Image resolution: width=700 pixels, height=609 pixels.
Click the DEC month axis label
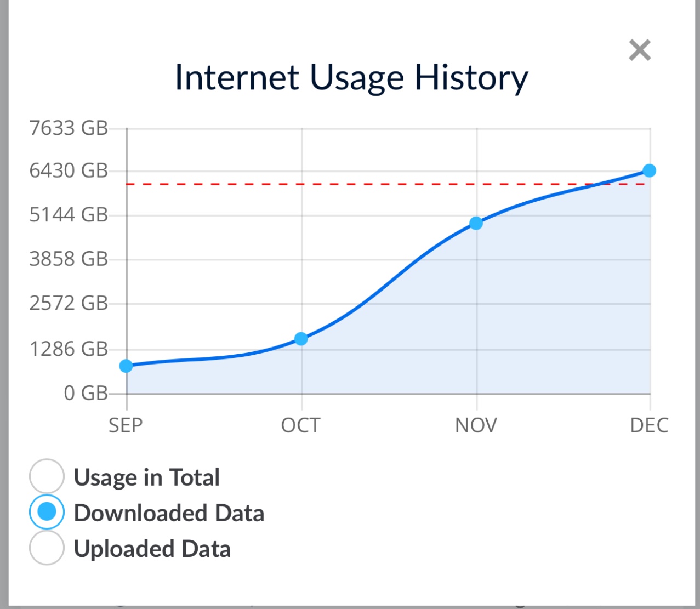[649, 425]
